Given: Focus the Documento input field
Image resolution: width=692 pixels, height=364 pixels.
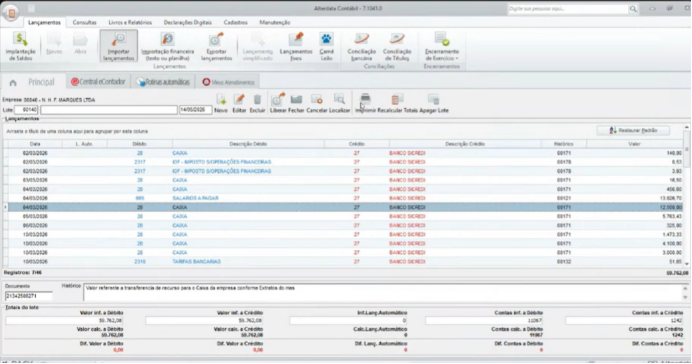Looking at the screenshot, I should point(29,296).
